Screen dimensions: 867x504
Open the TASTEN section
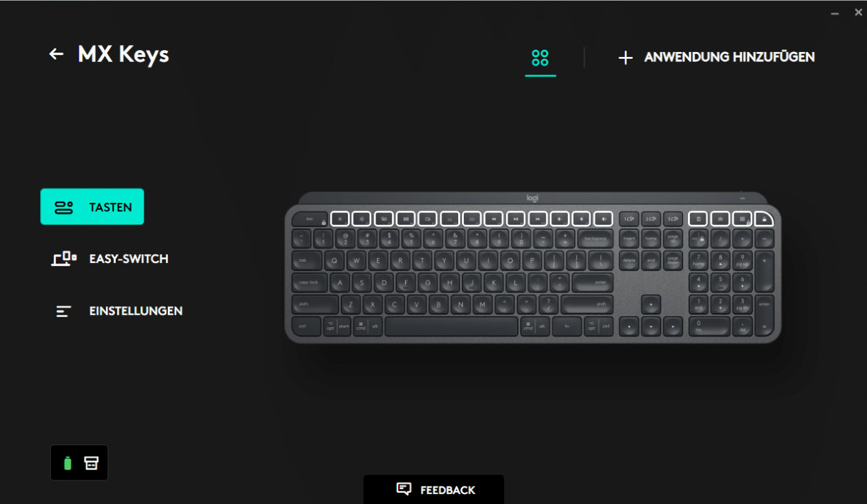coord(92,207)
